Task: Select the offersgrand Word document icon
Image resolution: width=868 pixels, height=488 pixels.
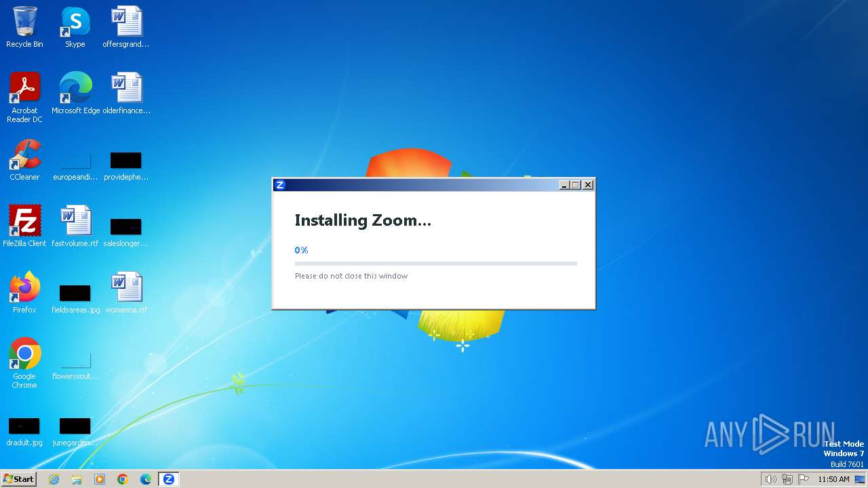Action: tap(126, 27)
